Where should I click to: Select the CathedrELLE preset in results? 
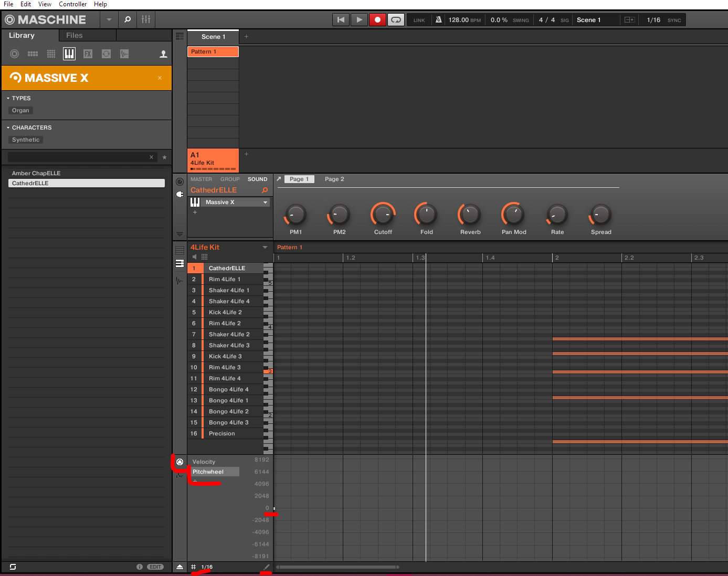[87, 183]
